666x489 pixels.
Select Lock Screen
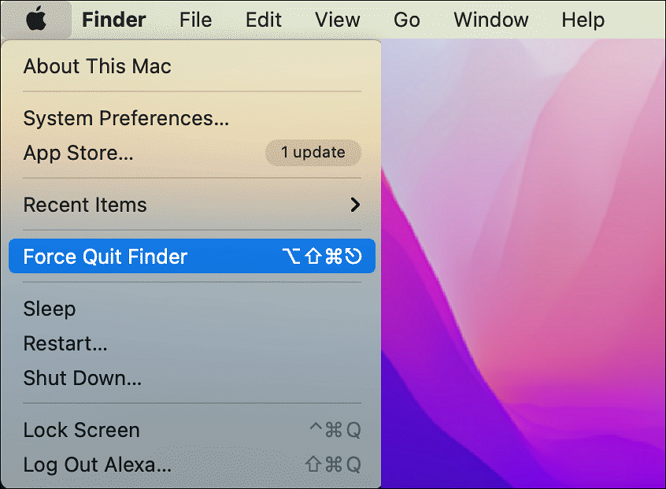[x=81, y=430]
